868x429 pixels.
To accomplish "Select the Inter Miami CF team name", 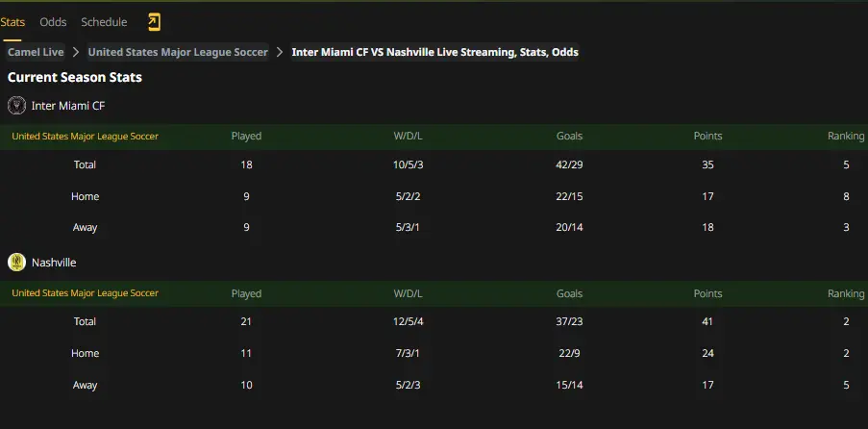I will pos(68,105).
